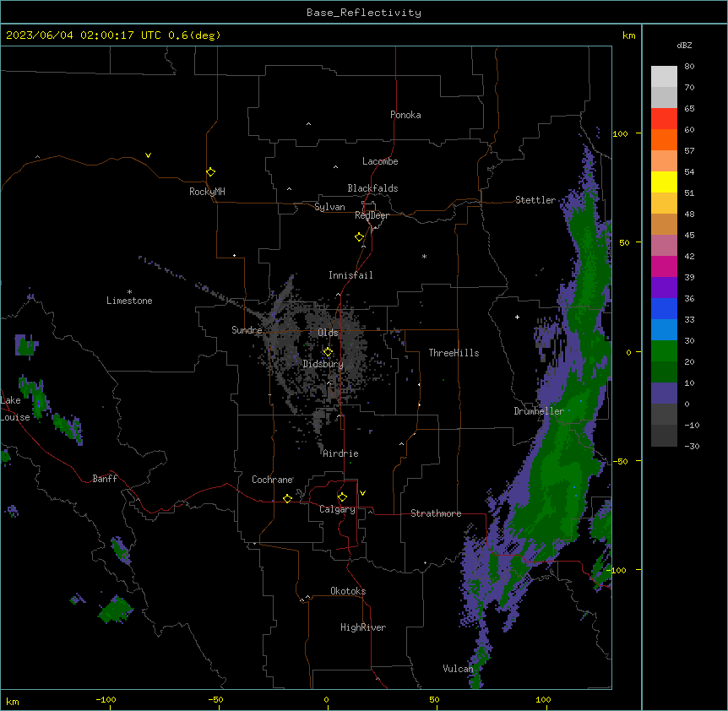The height and width of the screenshot is (711, 728).
Task: Click the Okotoks town label
Action: [348, 591]
